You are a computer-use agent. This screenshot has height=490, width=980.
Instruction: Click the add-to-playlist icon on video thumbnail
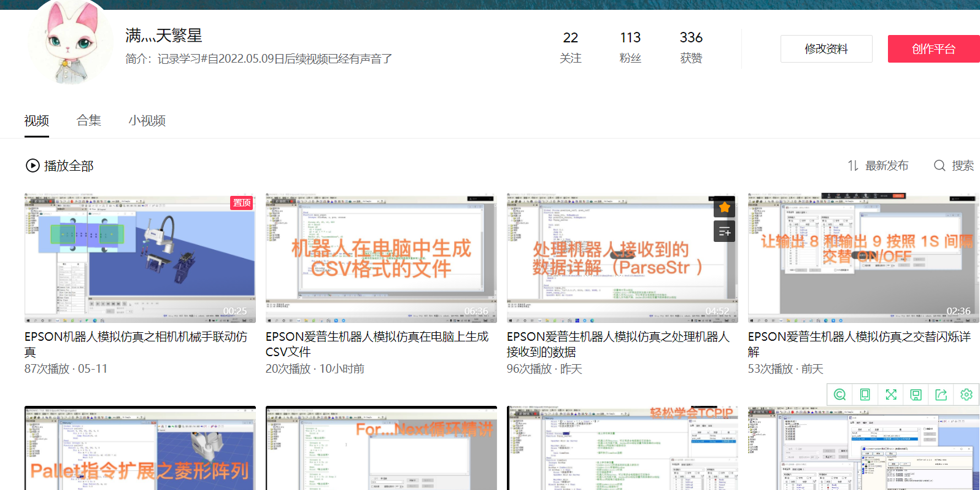pos(724,231)
